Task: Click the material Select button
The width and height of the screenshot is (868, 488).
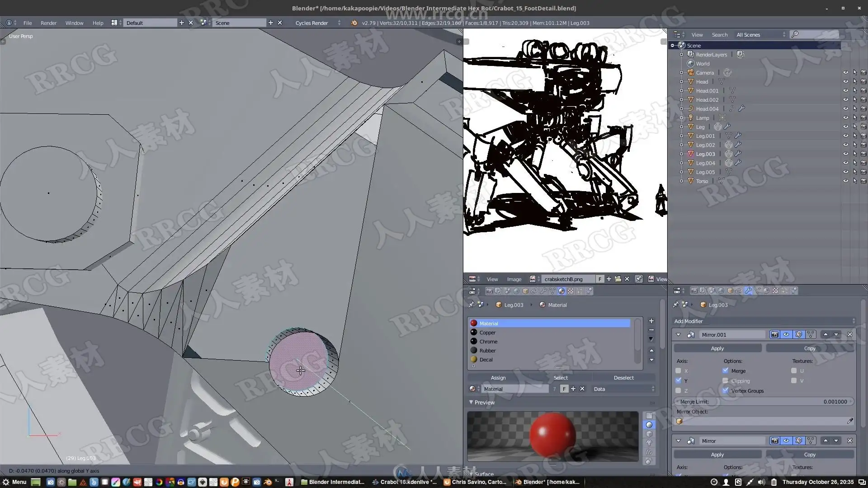Action: [561, 377]
